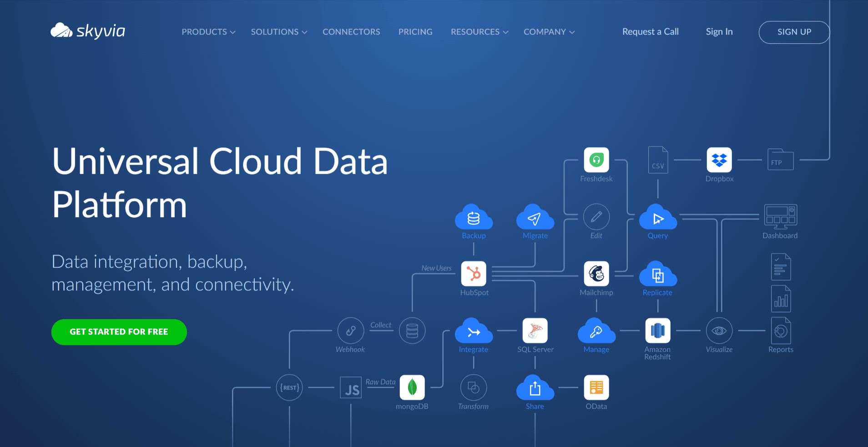Open the Freshdesk headset icon
Screen dimensions: 868x447
tap(596, 160)
